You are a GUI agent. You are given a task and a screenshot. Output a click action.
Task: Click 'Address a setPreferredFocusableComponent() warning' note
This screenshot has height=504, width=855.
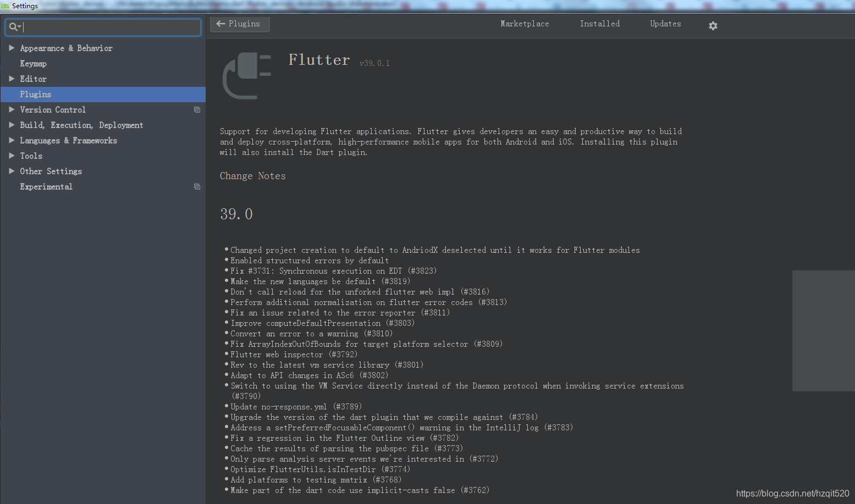401,428
